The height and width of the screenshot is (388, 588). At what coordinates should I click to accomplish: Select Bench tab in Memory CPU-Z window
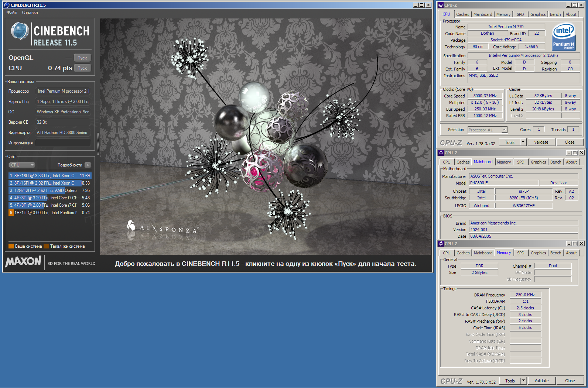[x=555, y=253]
